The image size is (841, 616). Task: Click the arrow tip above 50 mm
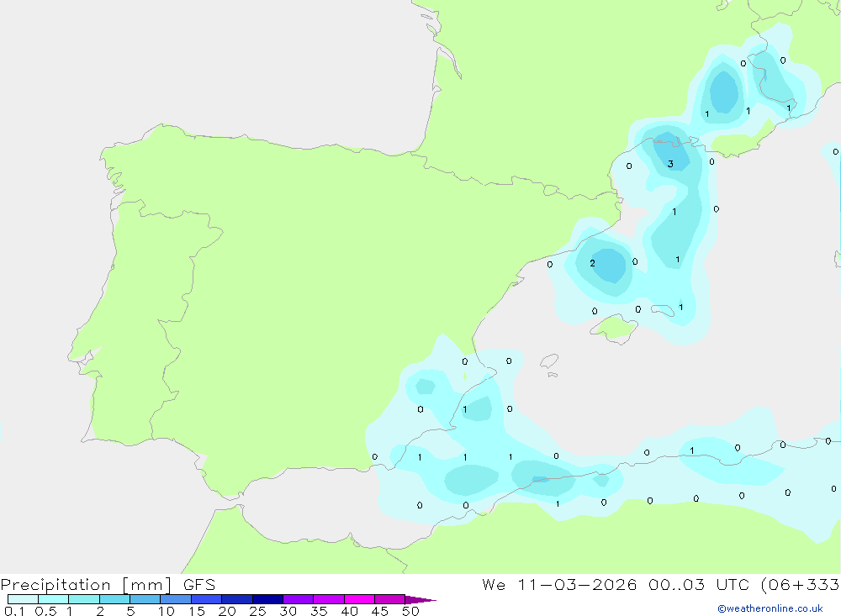click(x=420, y=600)
